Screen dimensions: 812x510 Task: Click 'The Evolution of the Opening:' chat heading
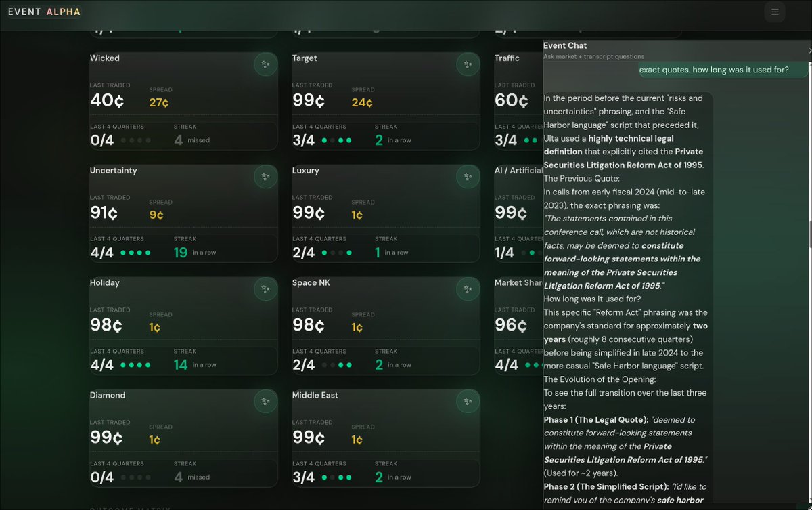click(x=600, y=379)
